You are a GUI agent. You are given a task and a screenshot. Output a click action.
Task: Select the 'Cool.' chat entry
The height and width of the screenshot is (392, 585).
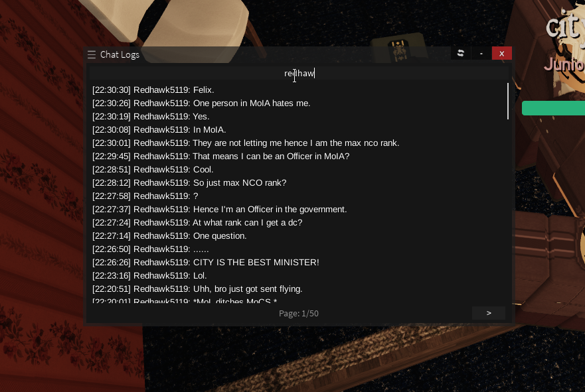point(153,170)
